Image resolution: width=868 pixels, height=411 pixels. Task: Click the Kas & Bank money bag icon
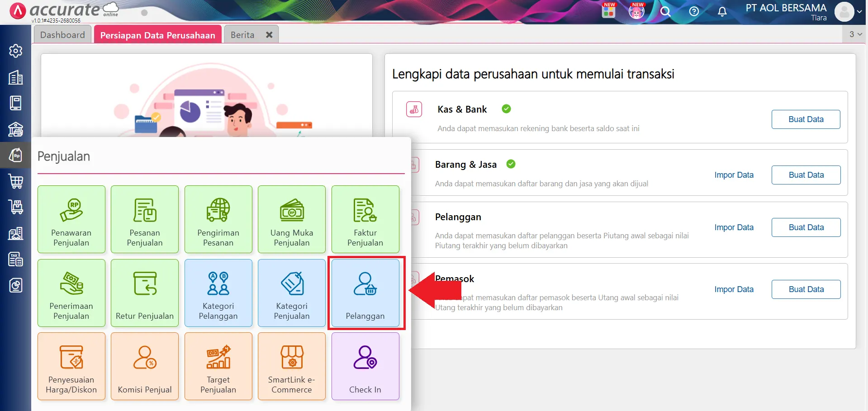click(414, 109)
